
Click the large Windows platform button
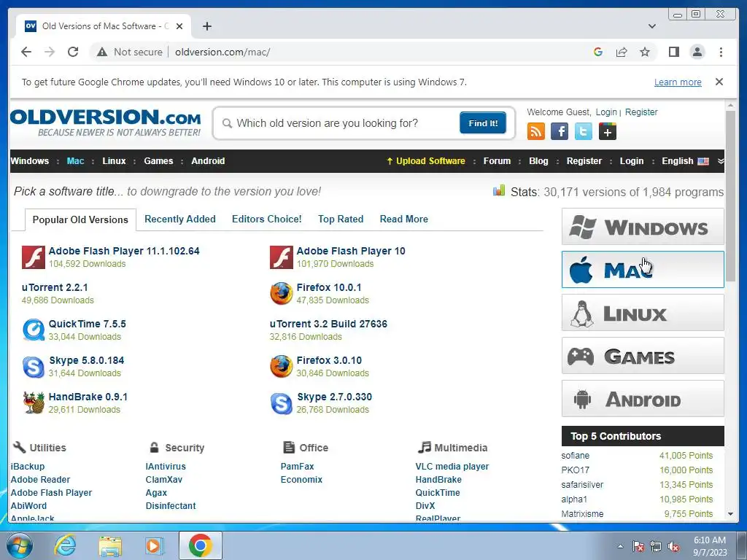tap(643, 227)
